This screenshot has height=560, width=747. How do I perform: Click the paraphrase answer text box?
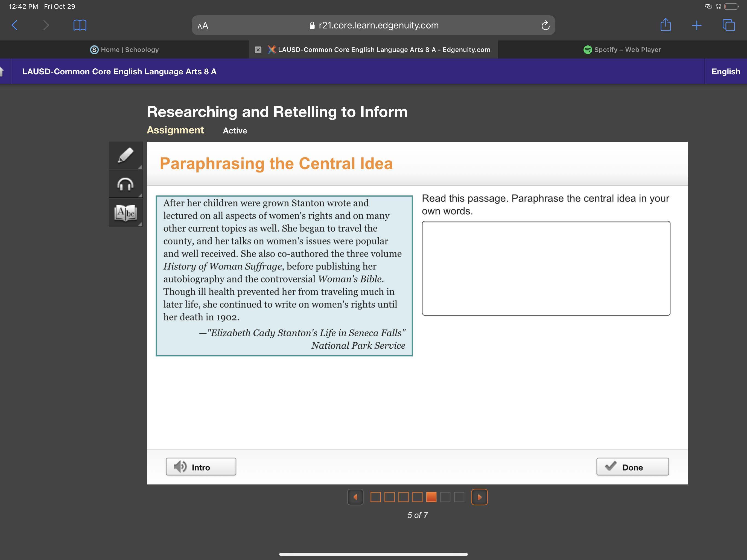546,268
